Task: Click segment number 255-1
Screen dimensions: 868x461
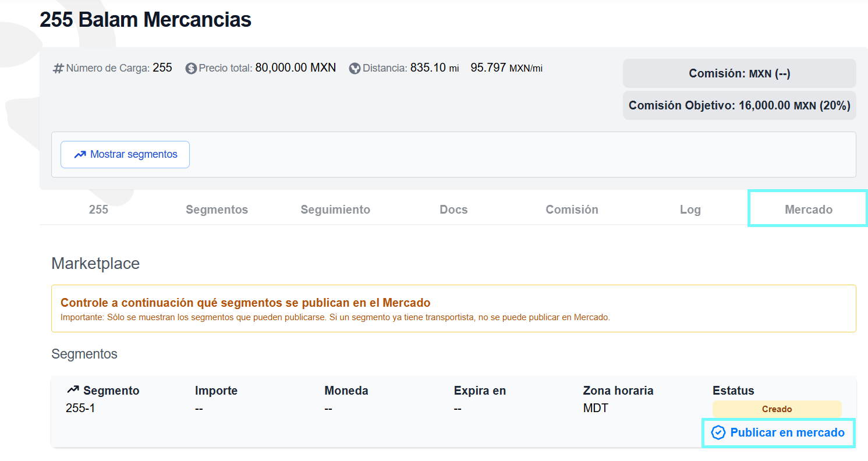Action: (x=80, y=408)
